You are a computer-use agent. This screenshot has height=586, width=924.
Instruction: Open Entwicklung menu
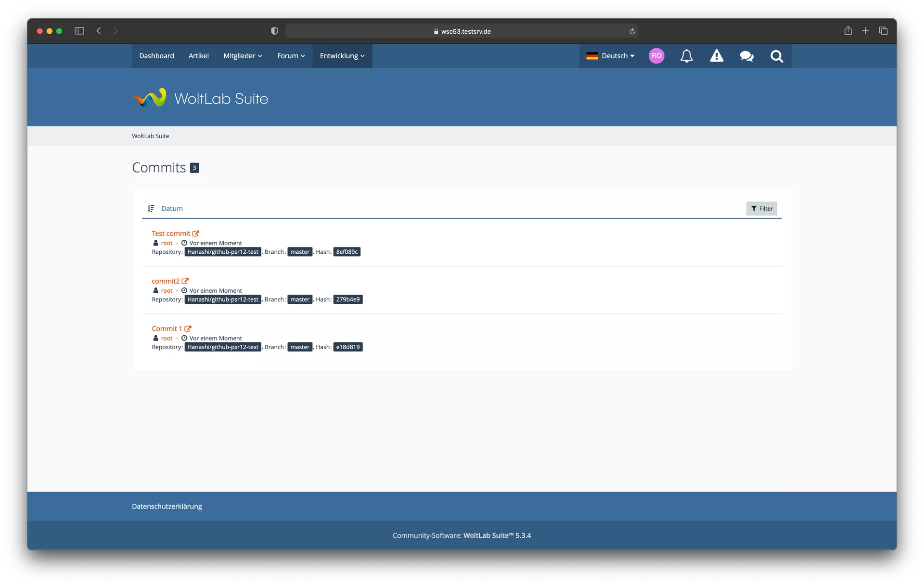pyautogui.click(x=342, y=56)
